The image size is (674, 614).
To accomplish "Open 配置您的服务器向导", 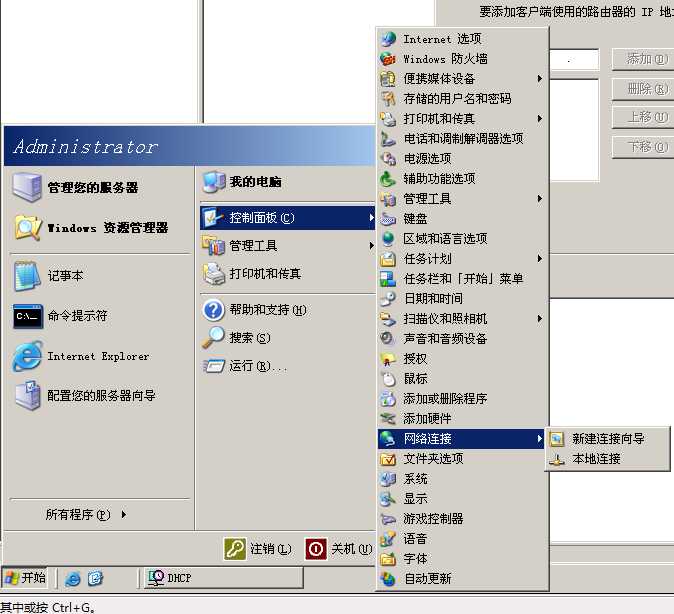I will tap(100, 396).
